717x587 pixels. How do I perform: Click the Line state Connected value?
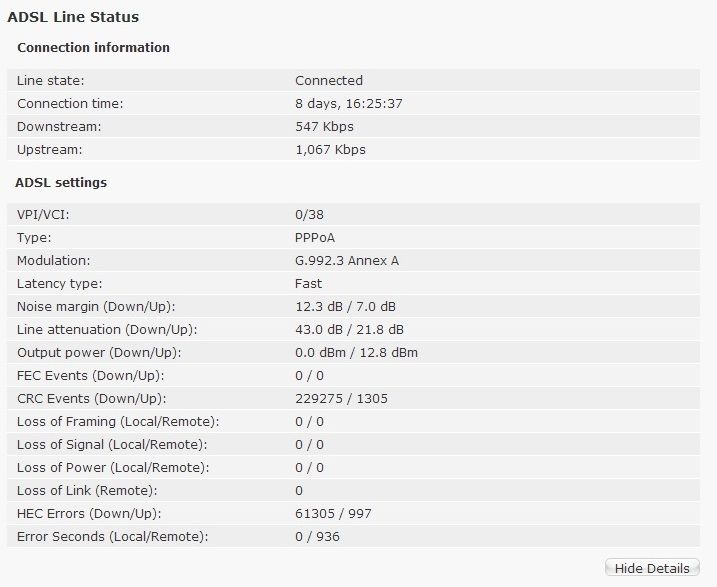click(329, 80)
